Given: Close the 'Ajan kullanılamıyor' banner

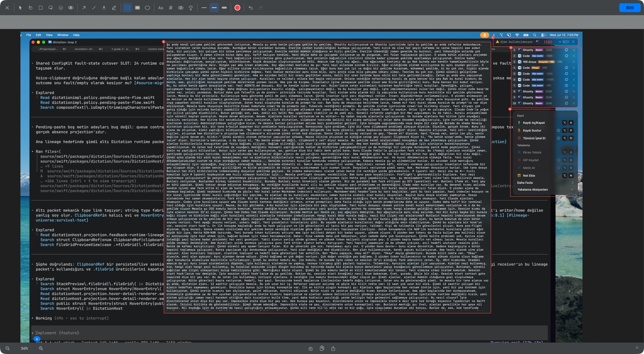Looking at the screenshot, I should coord(573,42).
